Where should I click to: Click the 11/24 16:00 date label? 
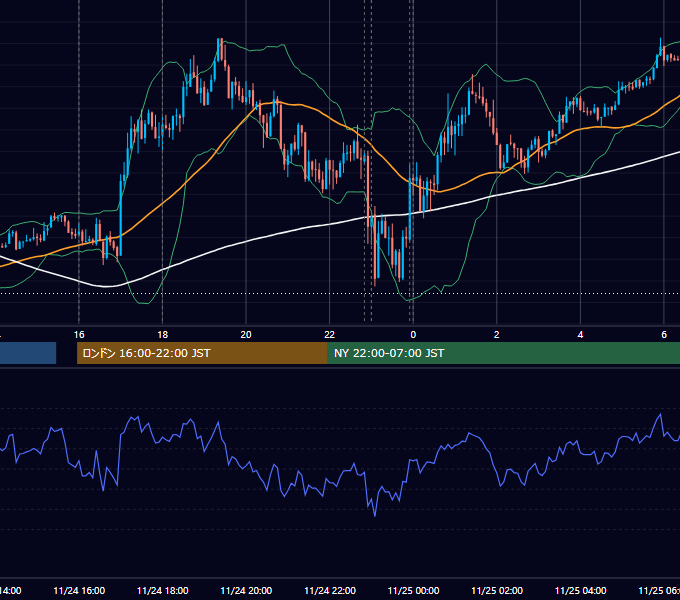pyautogui.click(x=79, y=590)
